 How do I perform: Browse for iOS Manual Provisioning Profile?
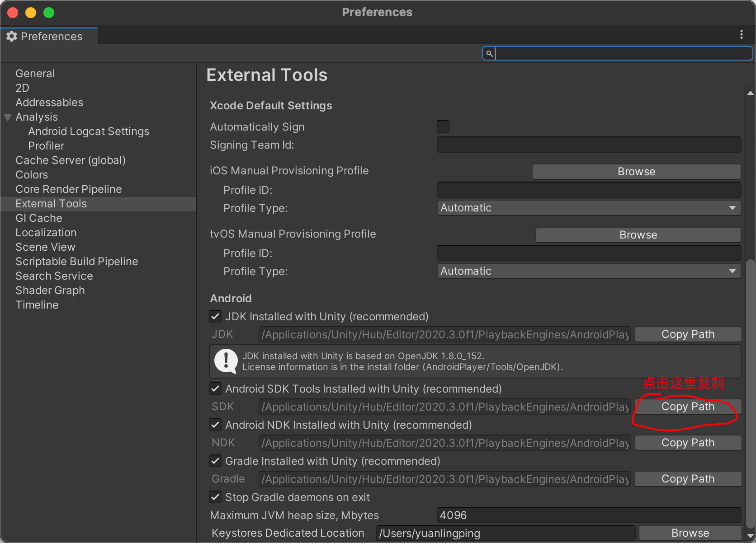[636, 171]
